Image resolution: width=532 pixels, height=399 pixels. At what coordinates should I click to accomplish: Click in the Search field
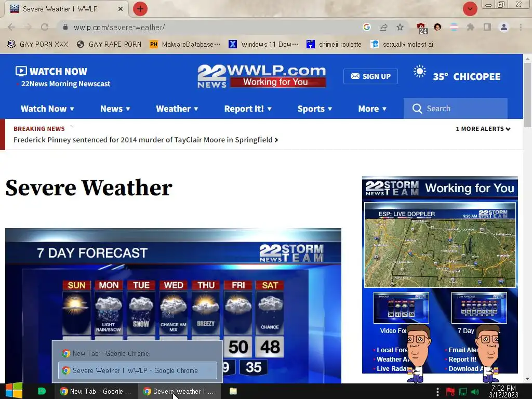click(x=455, y=109)
